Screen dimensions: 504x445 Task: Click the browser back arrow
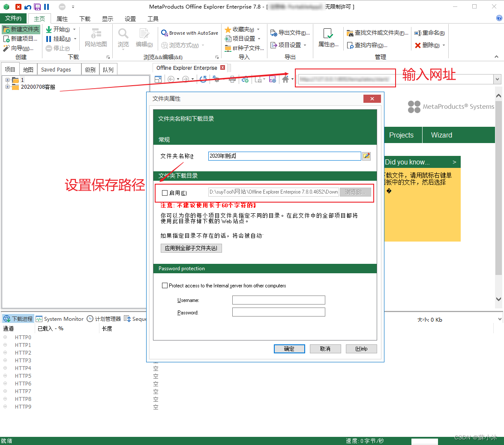click(171, 79)
